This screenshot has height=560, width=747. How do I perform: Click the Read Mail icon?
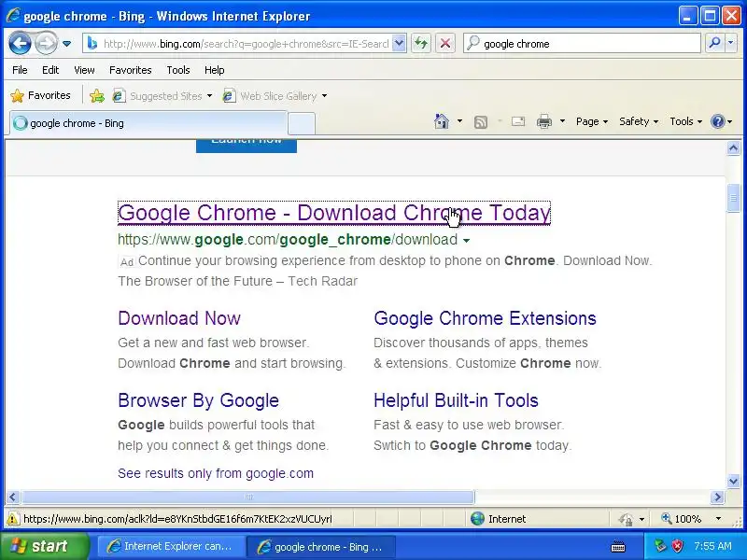pyautogui.click(x=518, y=121)
